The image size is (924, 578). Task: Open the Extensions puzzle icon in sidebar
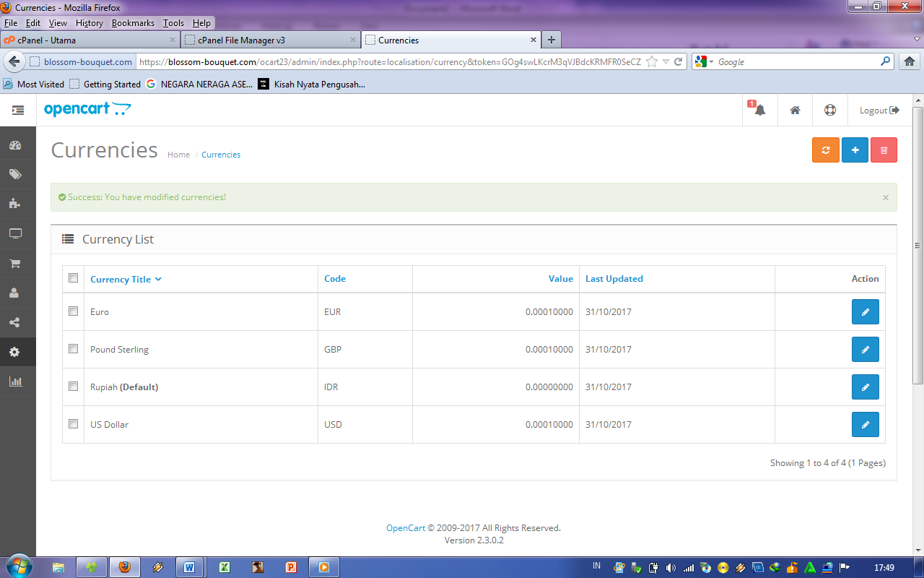15,204
